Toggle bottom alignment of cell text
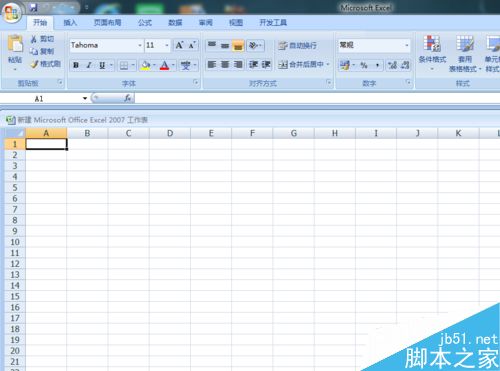Viewport: 500px width, 371px height. tap(238, 45)
